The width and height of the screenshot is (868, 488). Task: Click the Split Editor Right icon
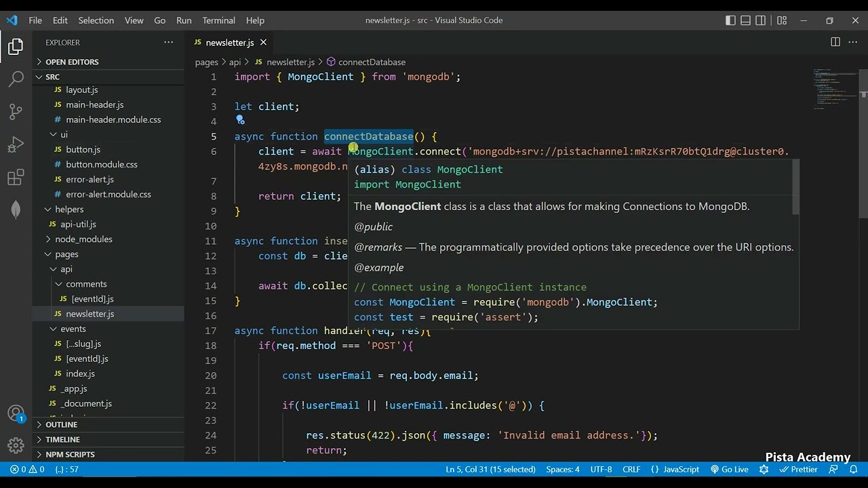[835, 42]
